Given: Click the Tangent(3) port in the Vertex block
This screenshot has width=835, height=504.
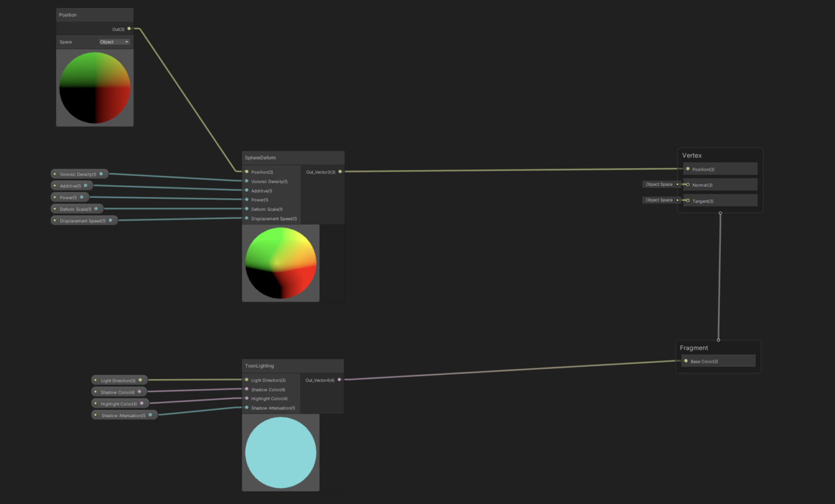Looking at the screenshot, I should [x=688, y=200].
